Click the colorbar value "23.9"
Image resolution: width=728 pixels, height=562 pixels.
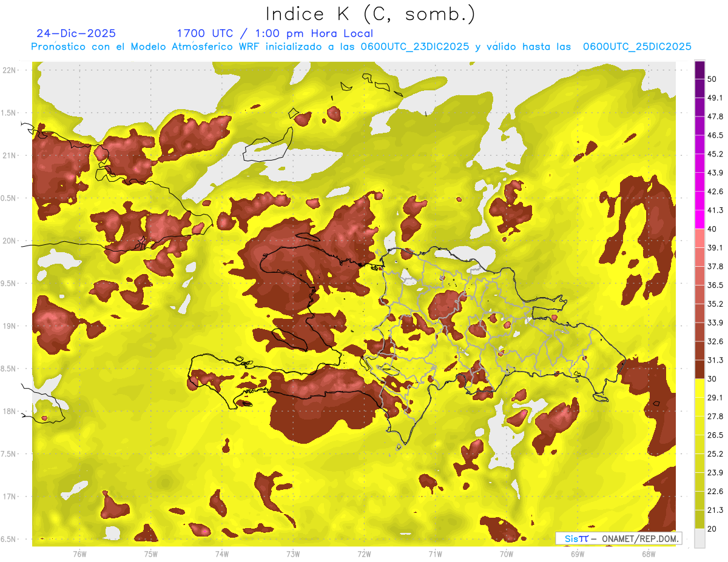[x=715, y=473]
